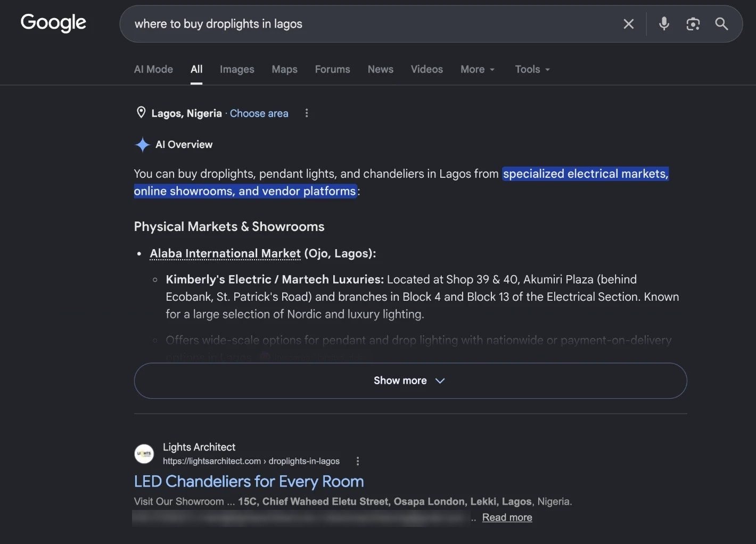Click Read more on the Lights Architect snippet
Viewport: 756px width, 544px height.
pos(507,517)
